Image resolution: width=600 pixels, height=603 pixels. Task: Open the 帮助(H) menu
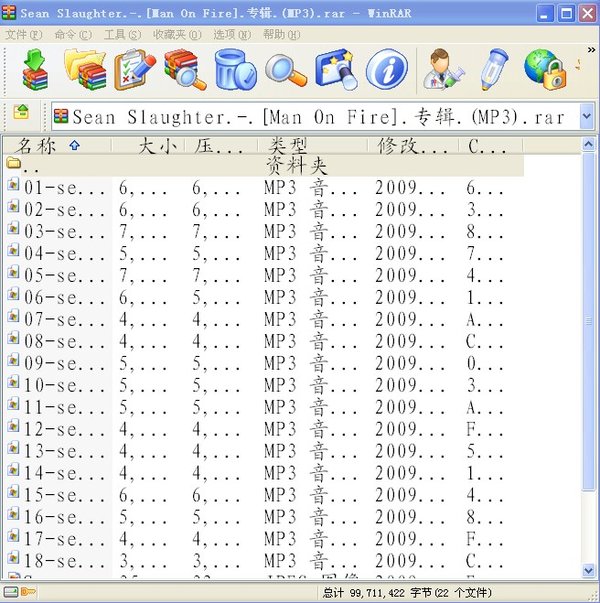click(282, 35)
